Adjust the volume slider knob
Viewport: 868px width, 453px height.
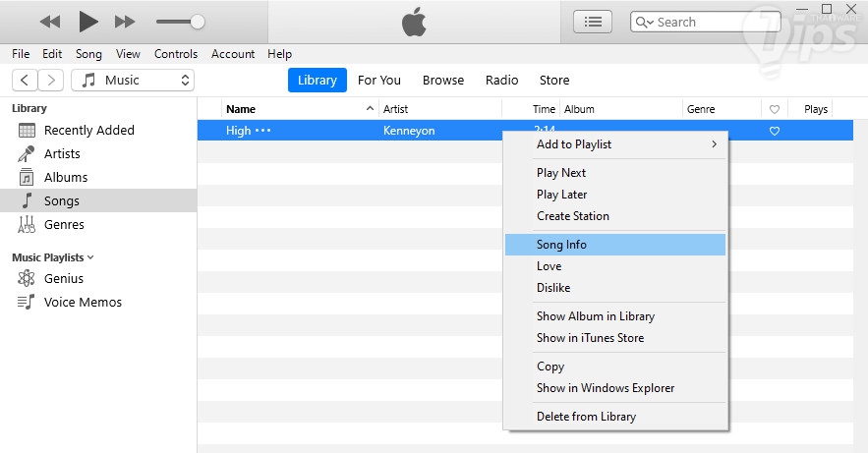click(197, 23)
